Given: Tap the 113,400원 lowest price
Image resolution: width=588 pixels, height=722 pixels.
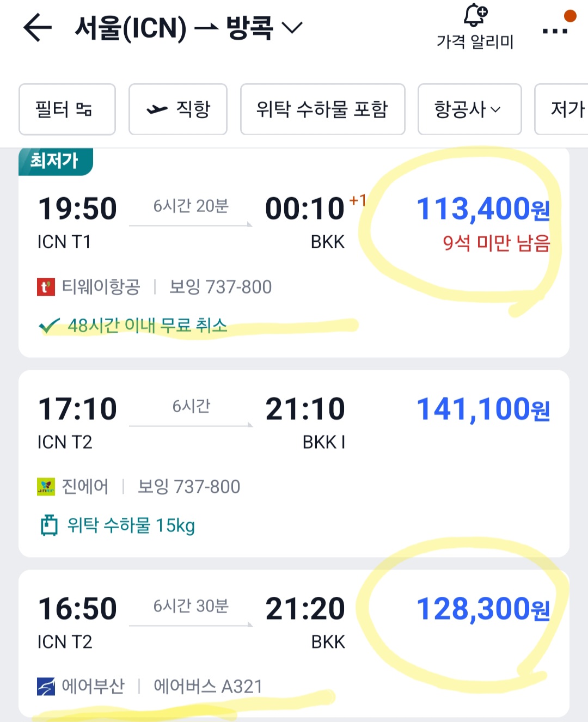Looking at the screenshot, I should pos(482,210).
